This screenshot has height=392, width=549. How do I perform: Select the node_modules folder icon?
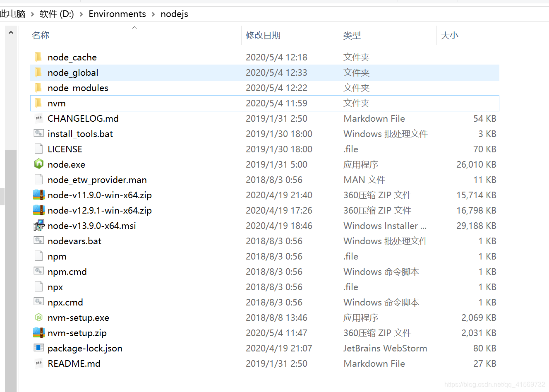click(x=38, y=87)
